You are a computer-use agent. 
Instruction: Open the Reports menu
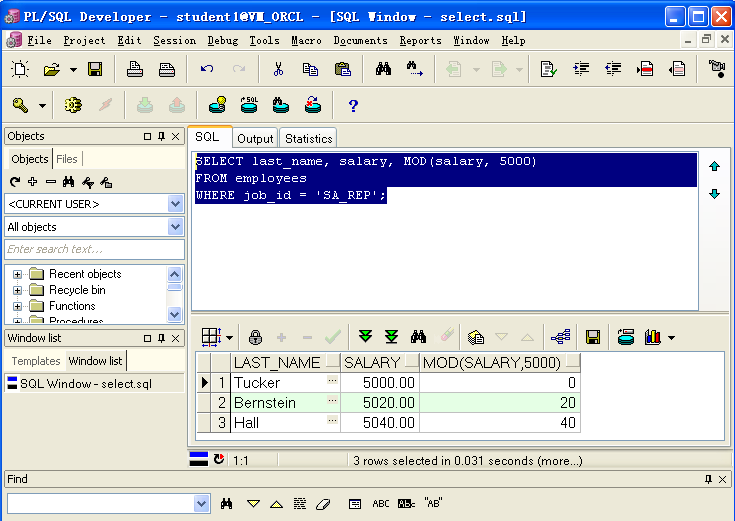click(420, 41)
